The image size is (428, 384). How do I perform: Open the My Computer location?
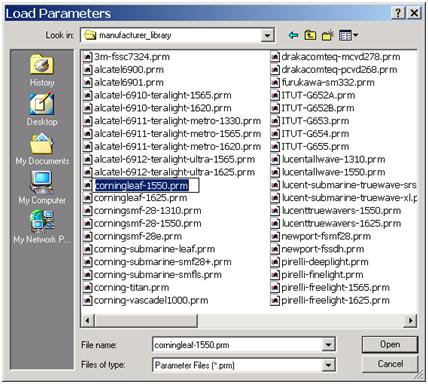pos(42,188)
